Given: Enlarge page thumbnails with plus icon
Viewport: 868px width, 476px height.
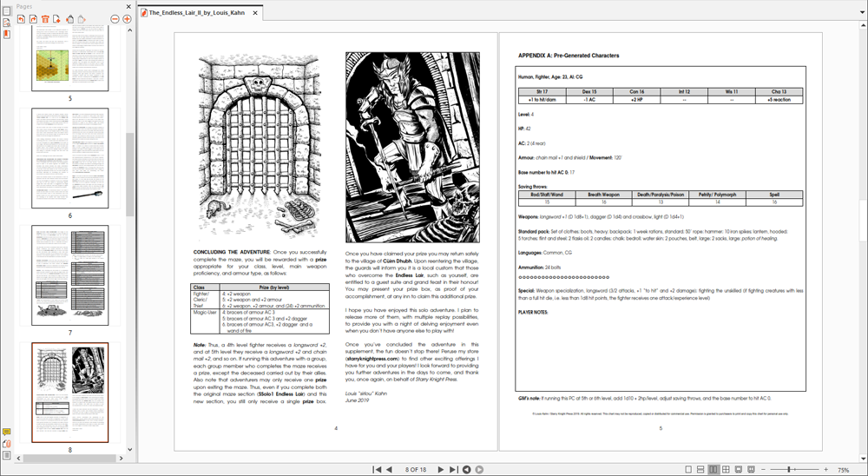Looking at the screenshot, I should 127,19.
